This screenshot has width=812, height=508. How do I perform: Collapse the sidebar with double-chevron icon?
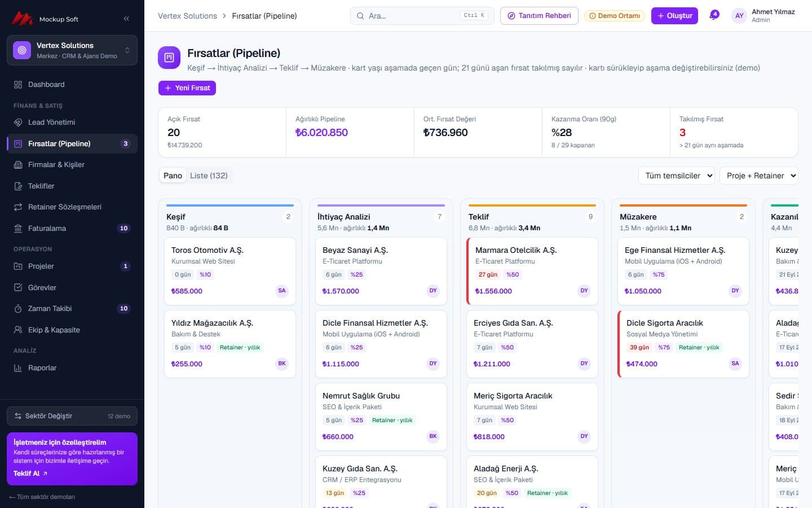point(126,19)
